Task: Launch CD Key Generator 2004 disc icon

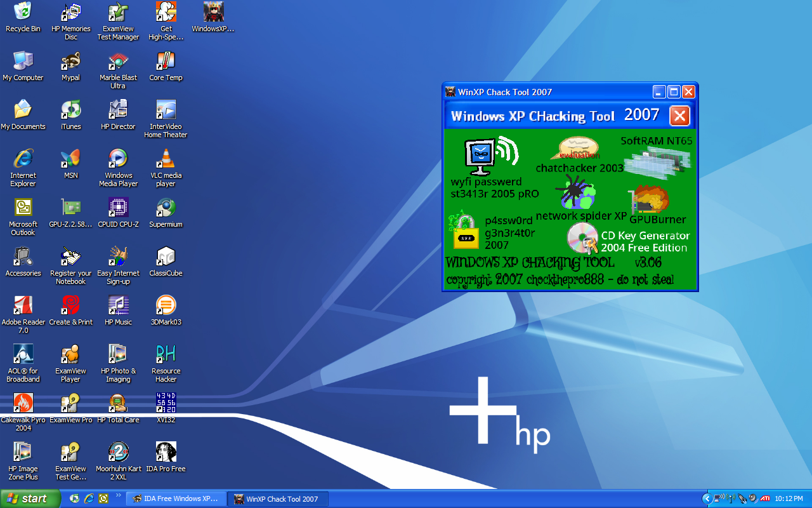Action: (582, 239)
